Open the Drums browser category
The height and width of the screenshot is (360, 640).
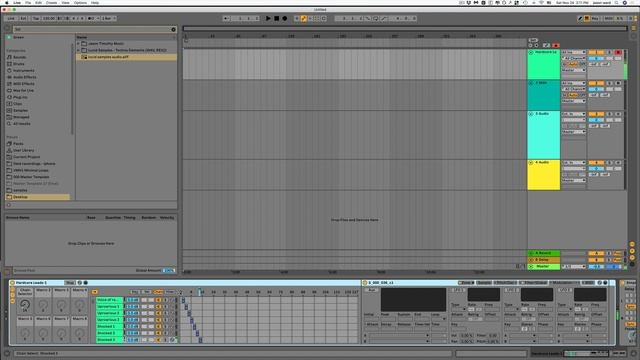[x=18, y=64]
